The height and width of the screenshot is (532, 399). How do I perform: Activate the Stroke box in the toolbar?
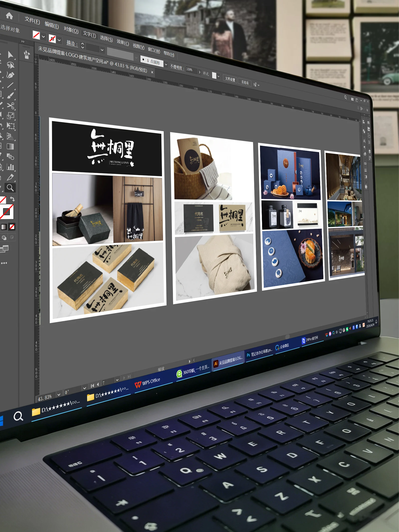coord(6,212)
